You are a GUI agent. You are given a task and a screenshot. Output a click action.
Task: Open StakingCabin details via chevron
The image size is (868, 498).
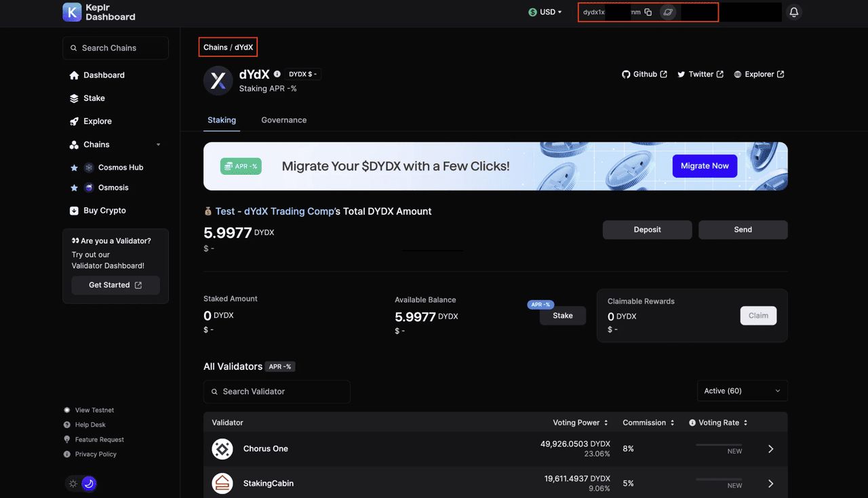771,484
